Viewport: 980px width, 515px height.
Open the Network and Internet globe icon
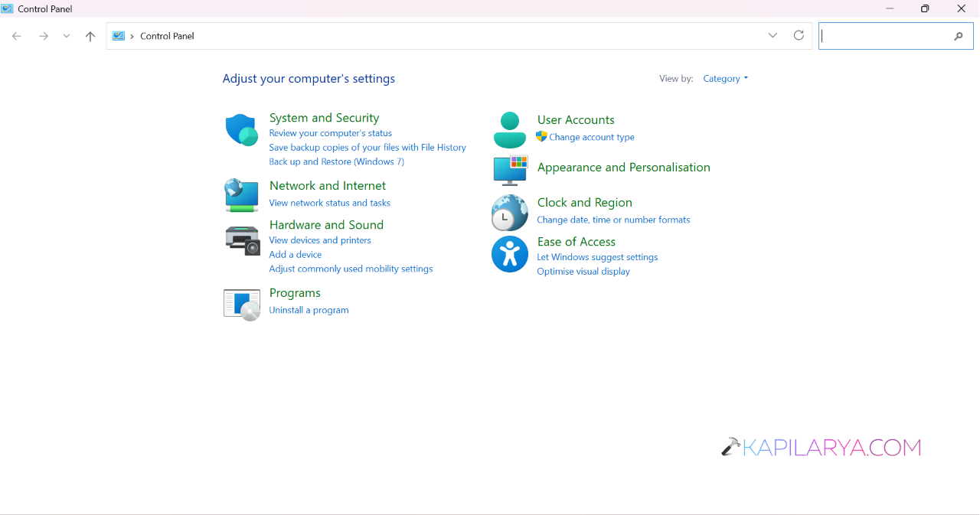click(x=241, y=195)
